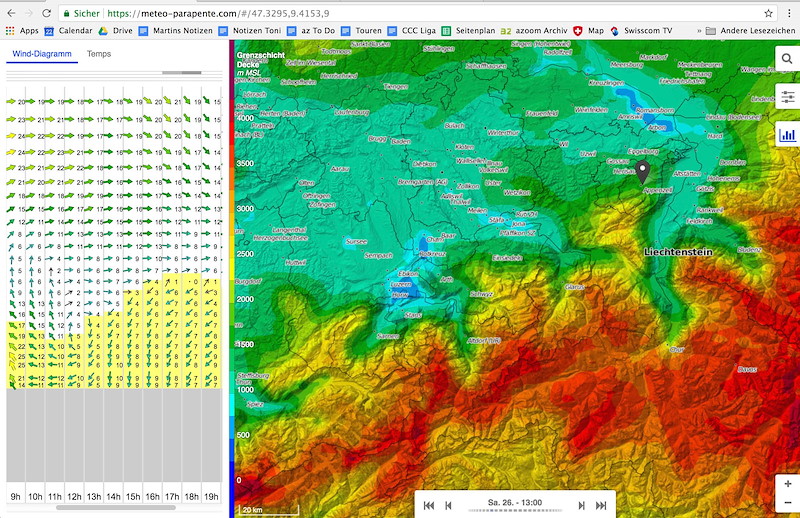Screen dimensions: 800x518
Task: Open the Apps bookmark shortcut
Action: [x=22, y=31]
